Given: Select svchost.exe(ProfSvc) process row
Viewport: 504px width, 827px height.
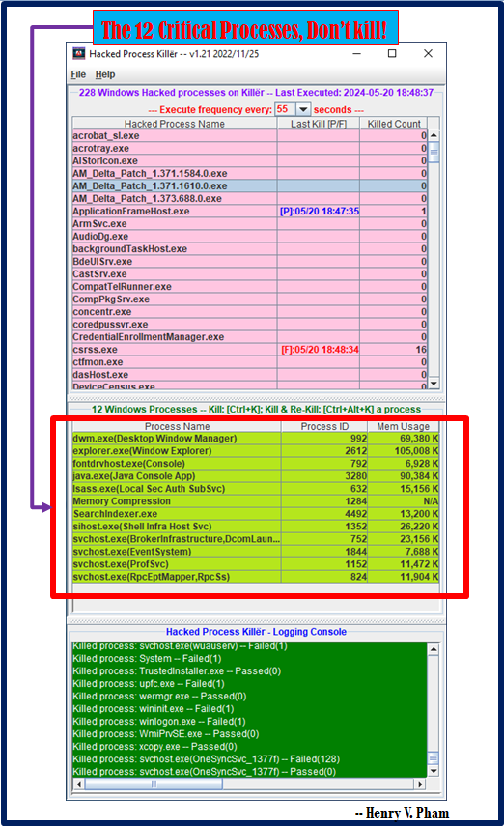Looking at the screenshot, I should 256,564.
